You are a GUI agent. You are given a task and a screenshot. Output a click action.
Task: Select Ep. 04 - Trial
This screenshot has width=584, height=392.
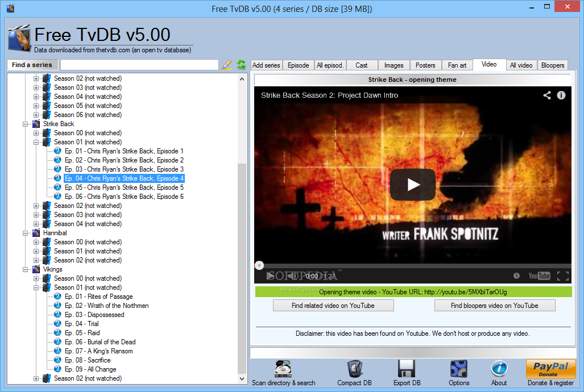click(81, 324)
